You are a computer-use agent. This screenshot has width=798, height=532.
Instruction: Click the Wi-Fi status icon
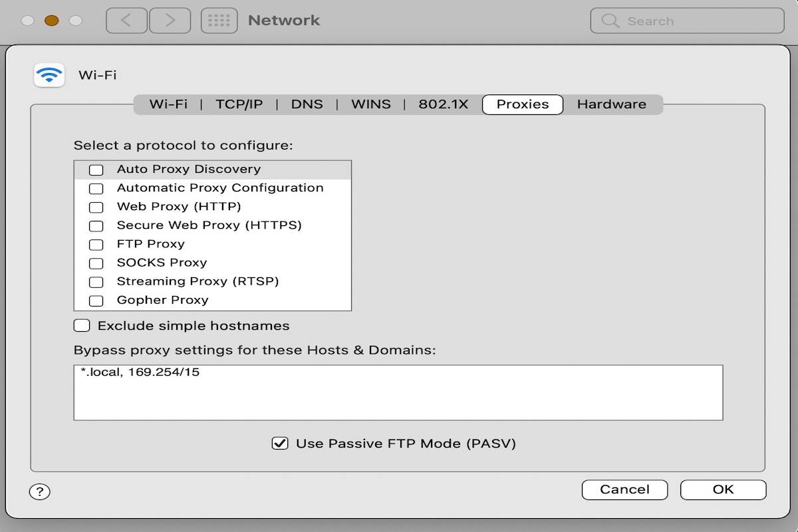(49, 74)
